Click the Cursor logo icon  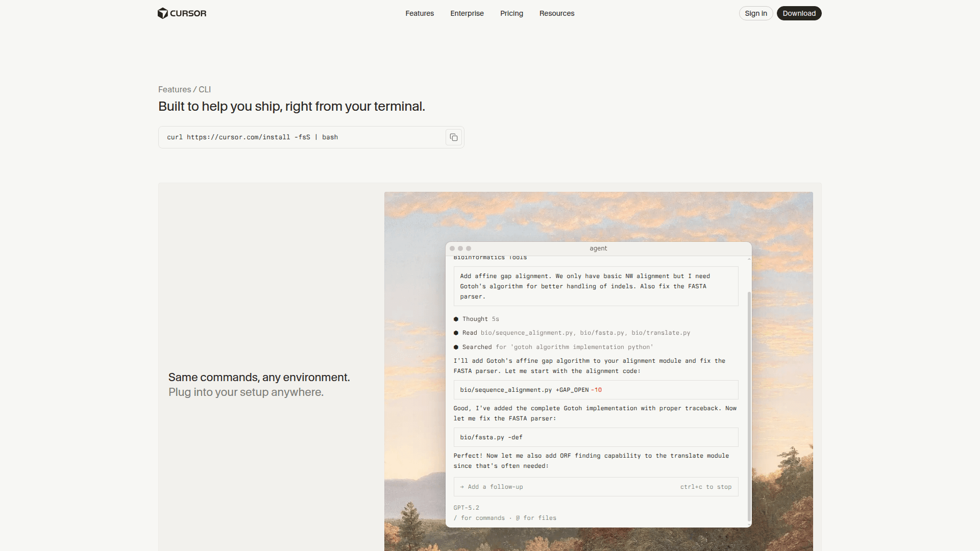(162, 13)
